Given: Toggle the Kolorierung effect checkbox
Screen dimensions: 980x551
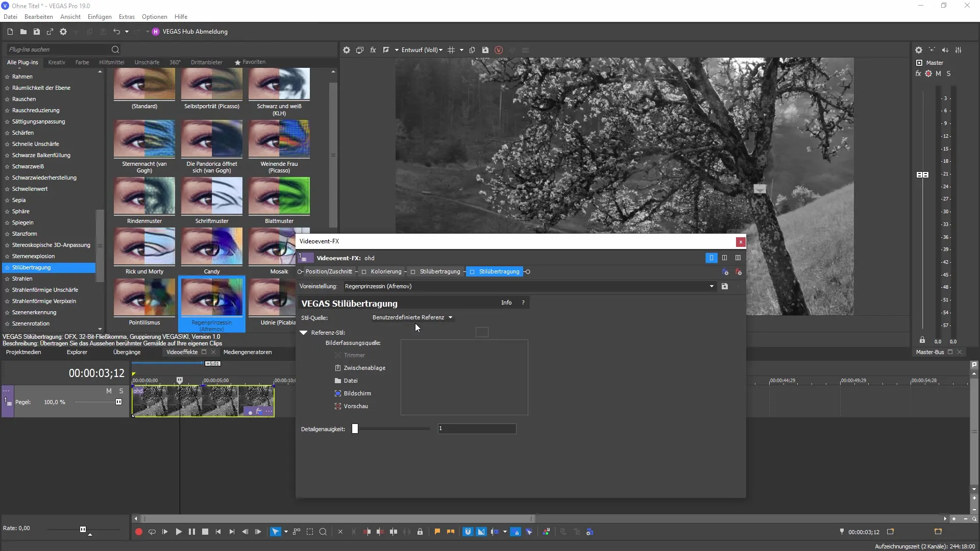Looking at the screenshot, I should pyautogui.click(x=364, y=272).
